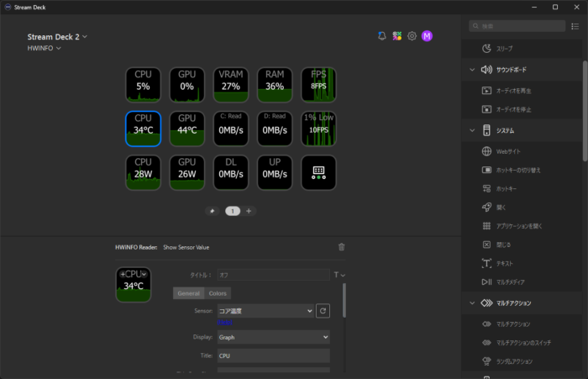Add a new page with plus
This screenshot has width=588, height=379.
coord(249,211)
